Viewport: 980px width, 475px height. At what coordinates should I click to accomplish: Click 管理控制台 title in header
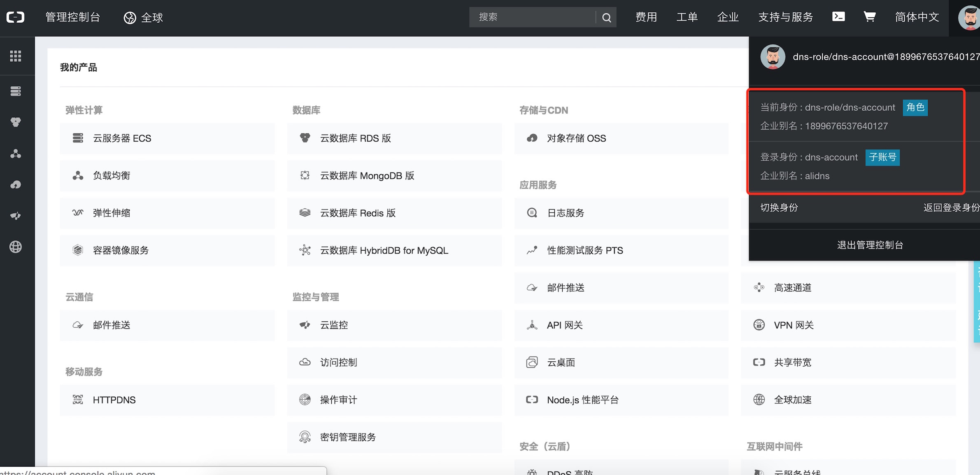tap(73, 17)
